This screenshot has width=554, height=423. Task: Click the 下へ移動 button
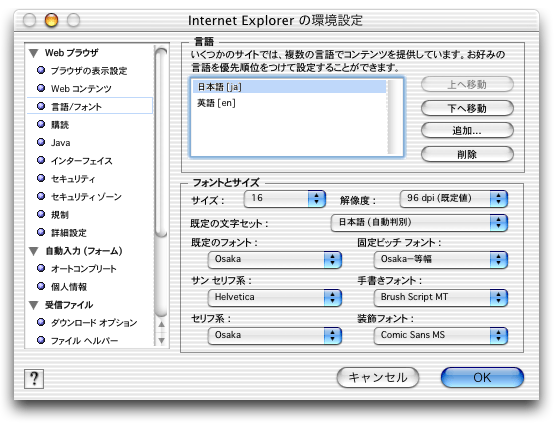[x=467, y=108]
